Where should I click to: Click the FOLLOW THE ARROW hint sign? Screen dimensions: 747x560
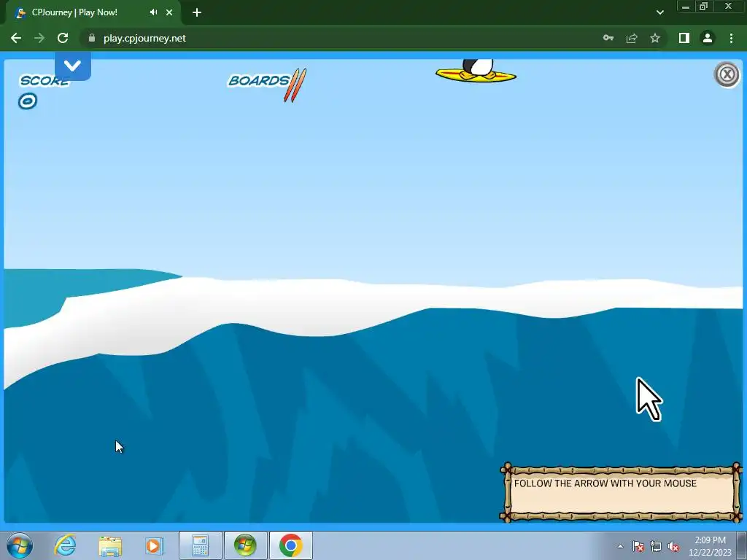[621, 492]
